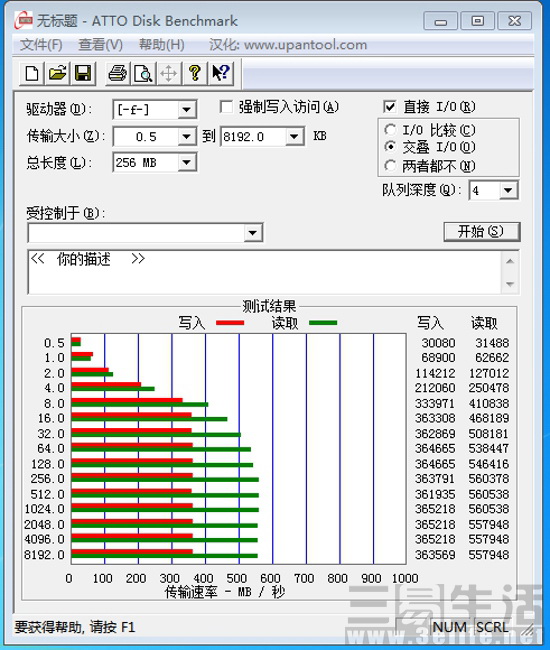Click the SCRL status bar indicator

(x=492, y=627)
